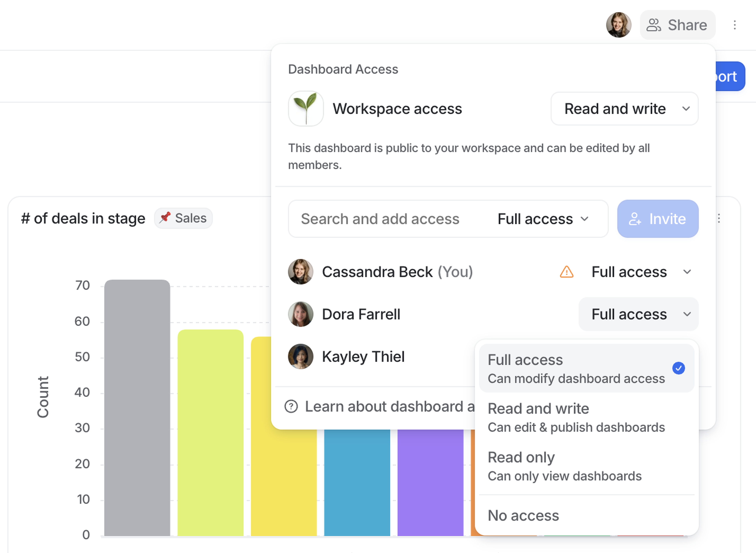Open the Workspace access Read and write dropdown

tap(624, 109)
